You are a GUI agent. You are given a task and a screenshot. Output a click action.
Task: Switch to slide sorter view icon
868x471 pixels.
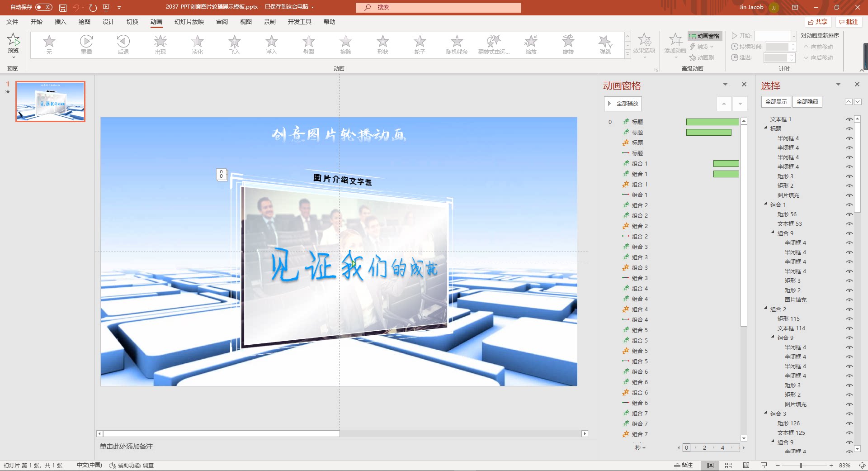728,465
